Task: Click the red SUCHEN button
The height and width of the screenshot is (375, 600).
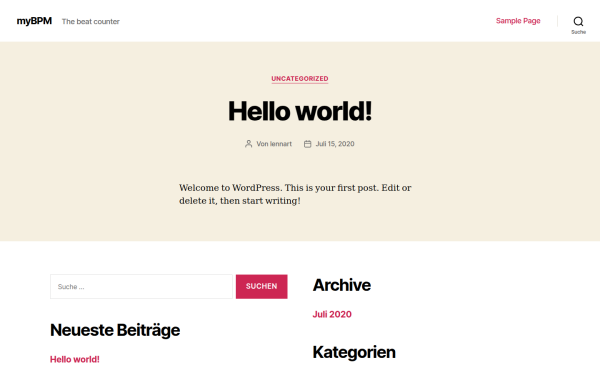Action: pyautogui.click(x=261, y=287)
